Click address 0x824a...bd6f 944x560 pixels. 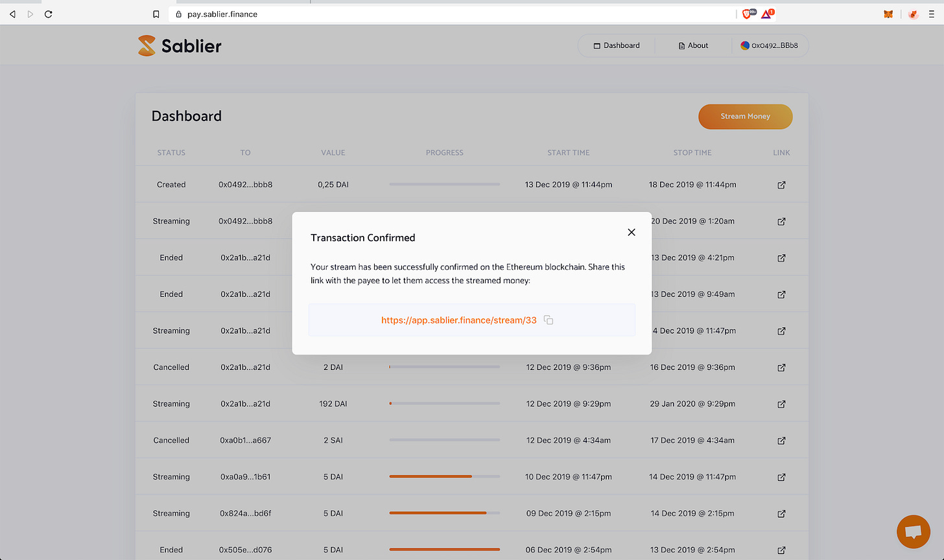(246, 513)
